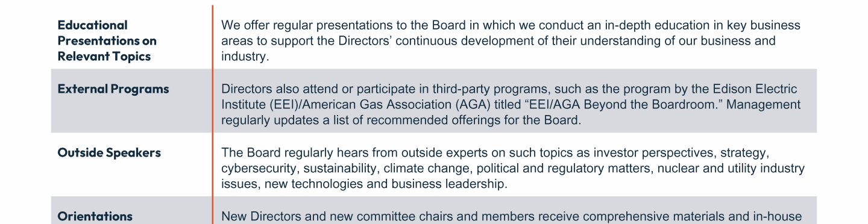Click the vertical orange divider line
Viewport: 868px width, 224px height.
pyautogui.click(x=213, y=114)
